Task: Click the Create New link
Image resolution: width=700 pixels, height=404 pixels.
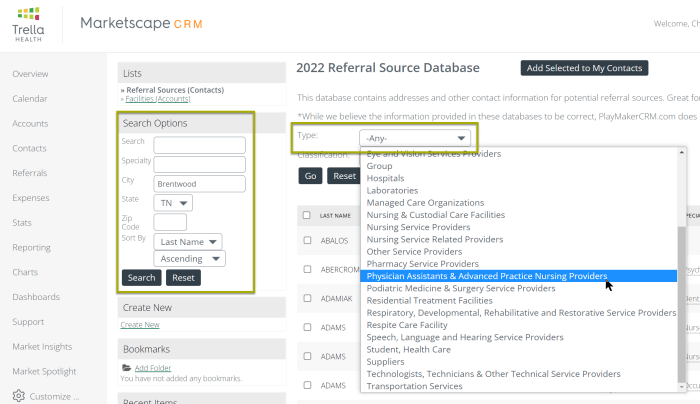Action: tap(140, 325)
